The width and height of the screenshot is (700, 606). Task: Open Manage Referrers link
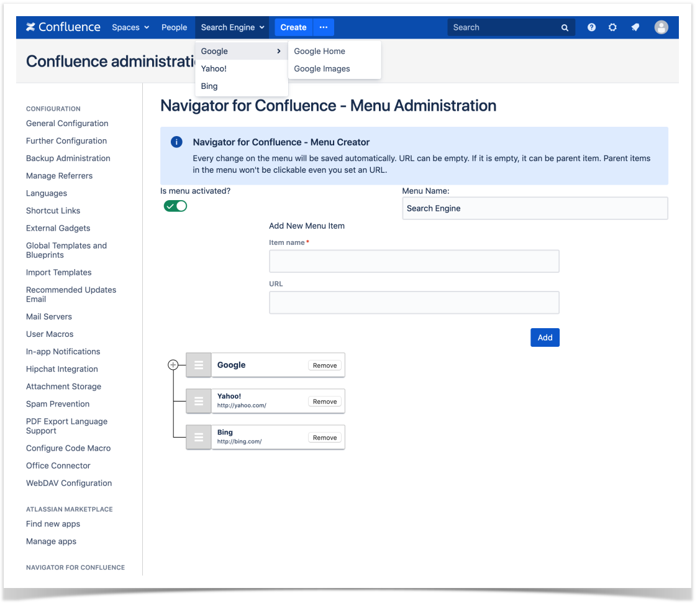(60, 175)
